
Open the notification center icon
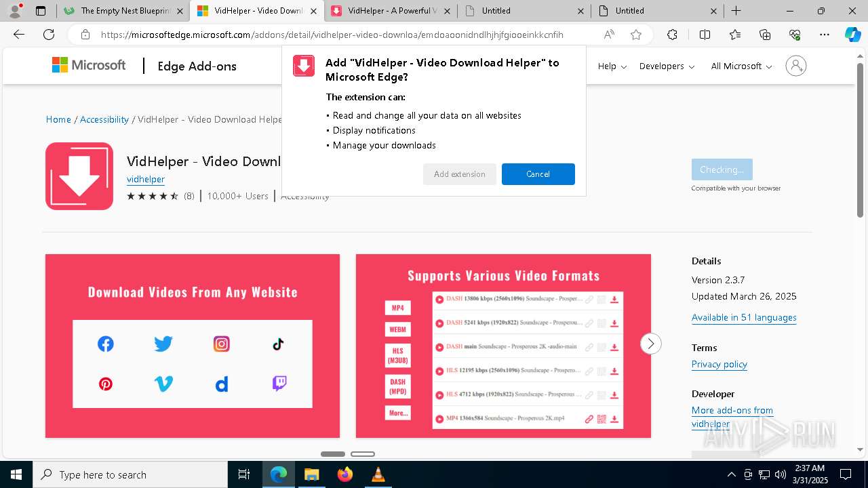click(846, 474)
